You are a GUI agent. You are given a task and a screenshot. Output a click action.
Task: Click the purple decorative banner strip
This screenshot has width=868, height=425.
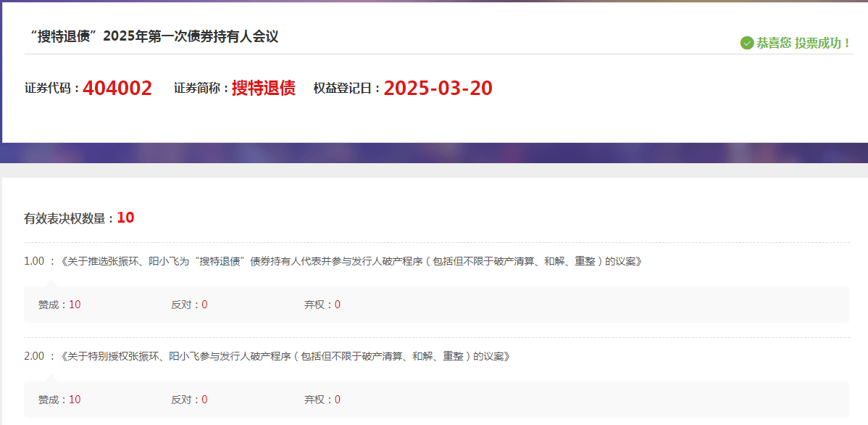tap(435, 153)
